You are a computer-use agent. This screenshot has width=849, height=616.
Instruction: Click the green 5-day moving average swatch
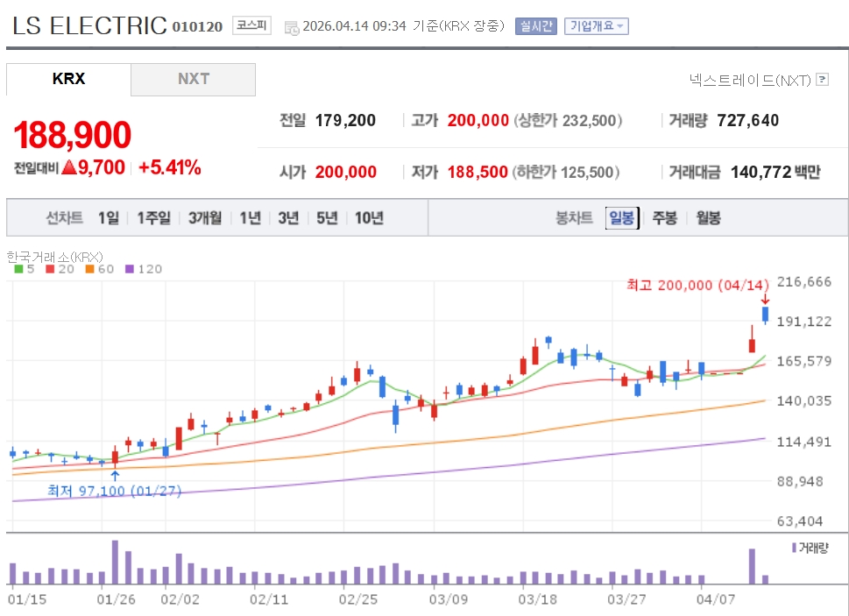point(18,269)
